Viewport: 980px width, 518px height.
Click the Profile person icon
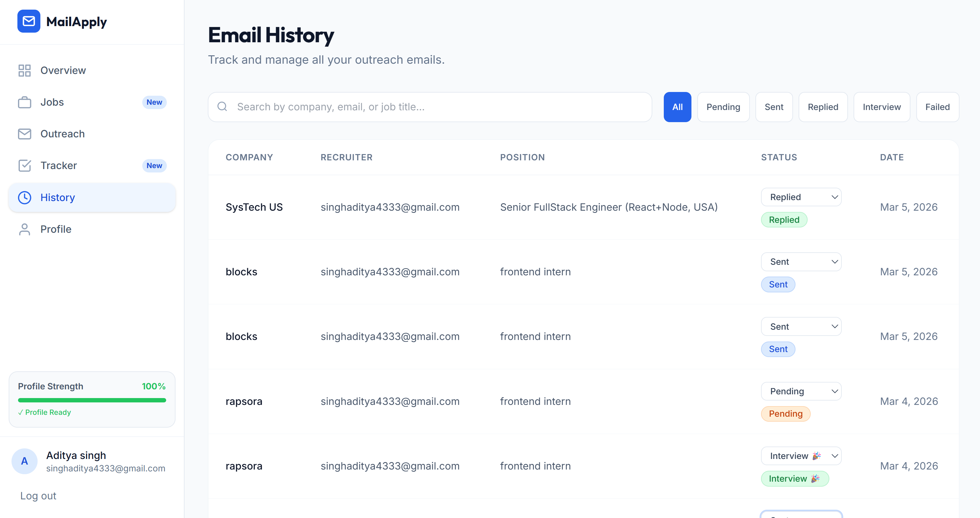coord(24,229)
